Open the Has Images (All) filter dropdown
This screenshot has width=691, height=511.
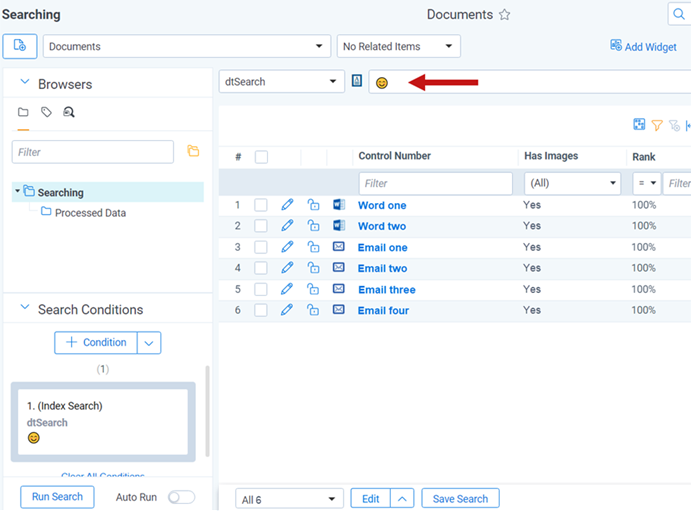click(x=572, y=183)
